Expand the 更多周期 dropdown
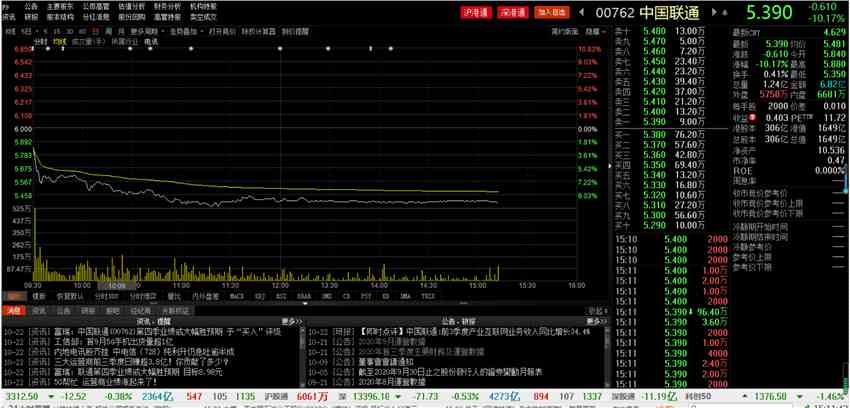 [147, 31]
